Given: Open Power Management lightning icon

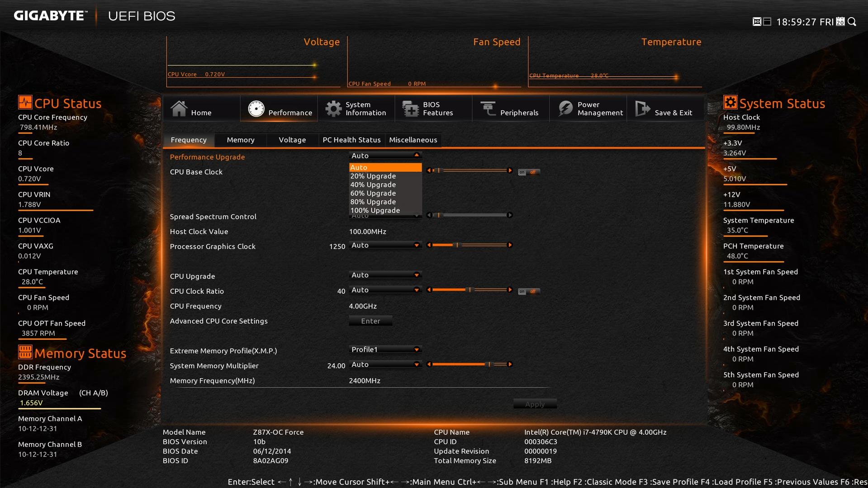Looking at the screenshot, I should click(x=565, y=109).
